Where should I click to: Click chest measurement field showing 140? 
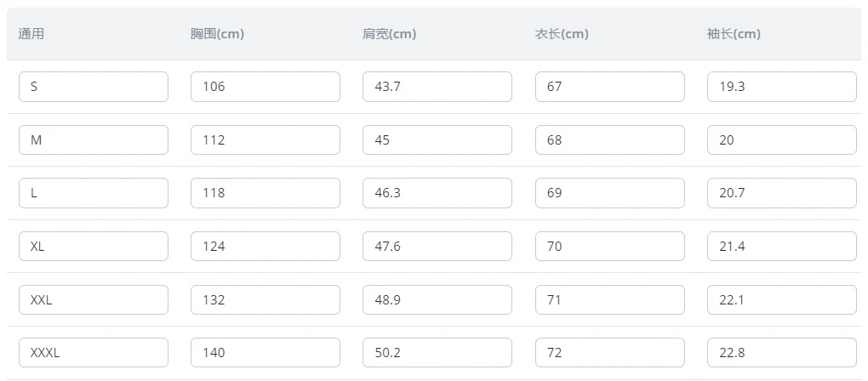tap(266, 353)
